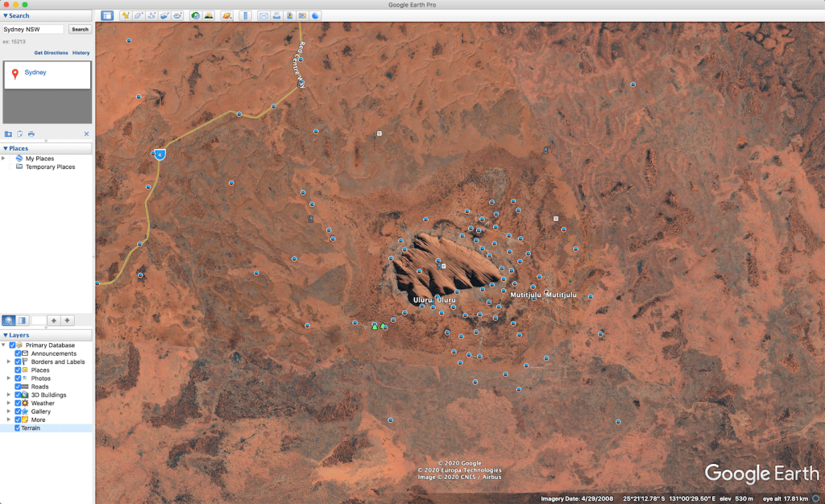This screenshot has height=504, width=825.
Task: Click the Get Directions link
Action: tap(51, 52)
